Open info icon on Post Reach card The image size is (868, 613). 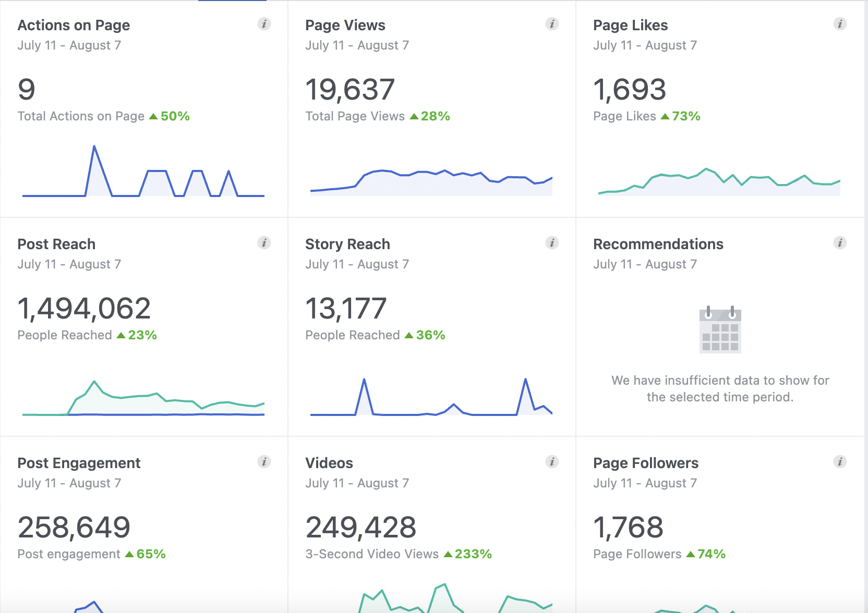[264, 243]
